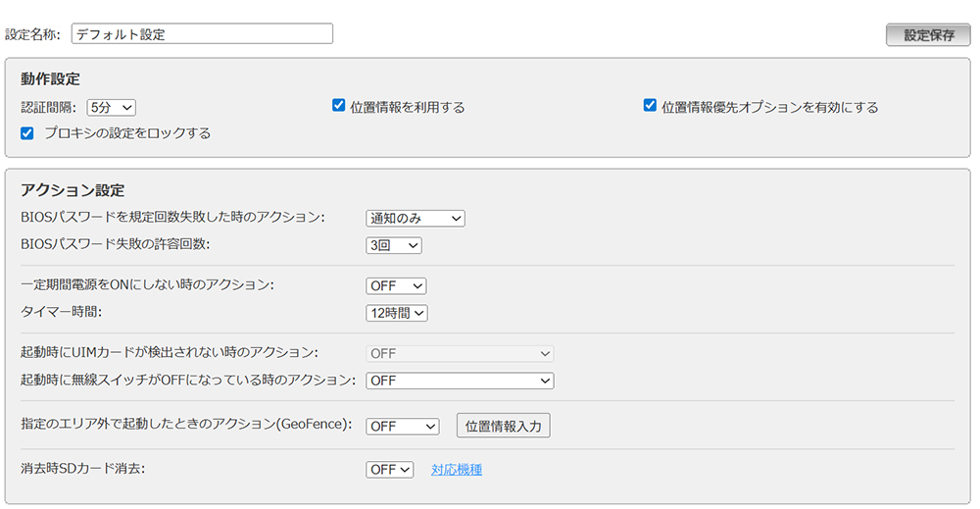Open the 一定期間電源をONにしない時のアクション dropdown

(396, 285)
